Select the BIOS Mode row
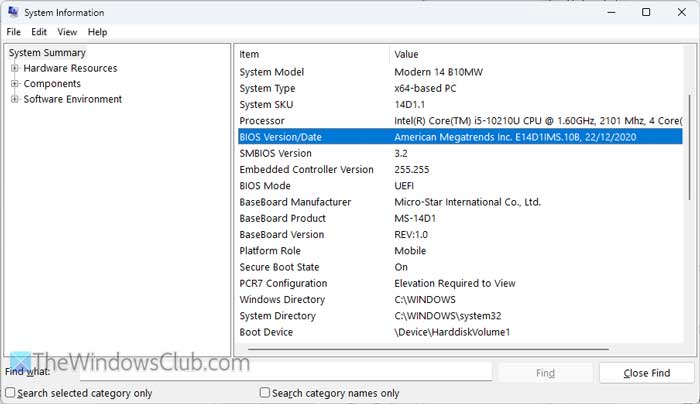Image resolution: width=700 pixels, height=404 pixels. point(460,186)
